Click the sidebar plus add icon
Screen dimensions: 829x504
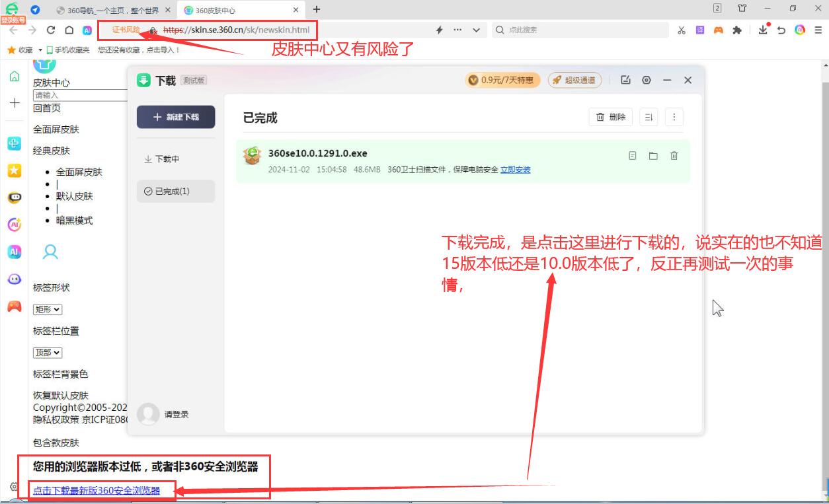tap(15, 103)
